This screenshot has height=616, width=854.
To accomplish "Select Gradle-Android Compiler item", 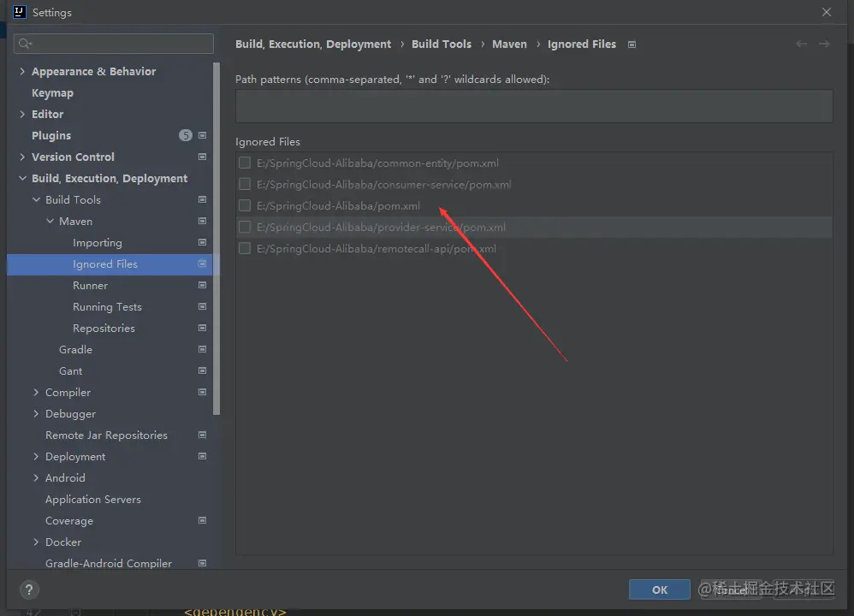I will (x=109, y=564).
